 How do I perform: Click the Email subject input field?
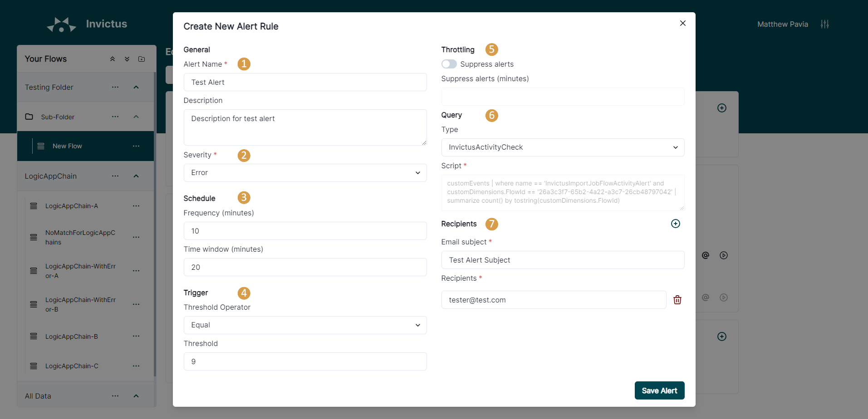click(562, 260)
